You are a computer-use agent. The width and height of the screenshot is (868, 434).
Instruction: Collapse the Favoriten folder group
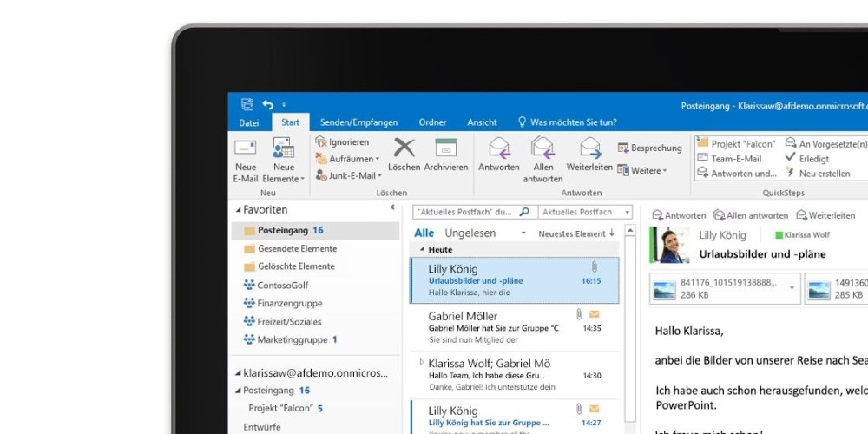(x=240, y=210)
